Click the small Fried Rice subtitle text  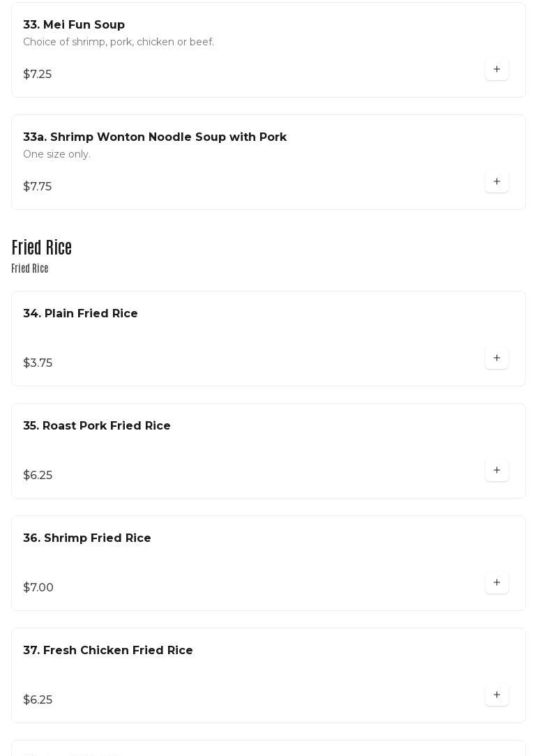pos(30,269)
